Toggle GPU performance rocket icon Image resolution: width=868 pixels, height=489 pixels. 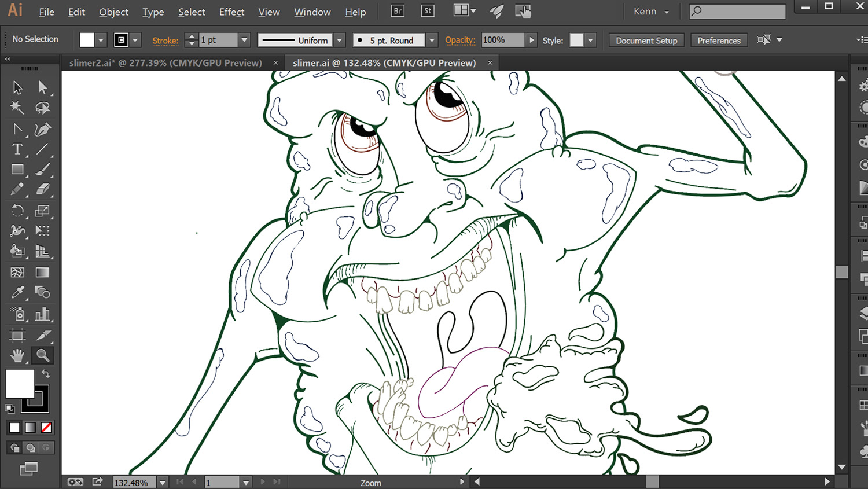pos(496,11)
